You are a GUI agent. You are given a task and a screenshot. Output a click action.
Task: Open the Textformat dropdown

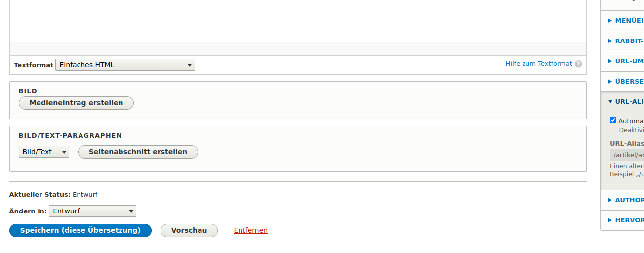[x=125, y=65]
